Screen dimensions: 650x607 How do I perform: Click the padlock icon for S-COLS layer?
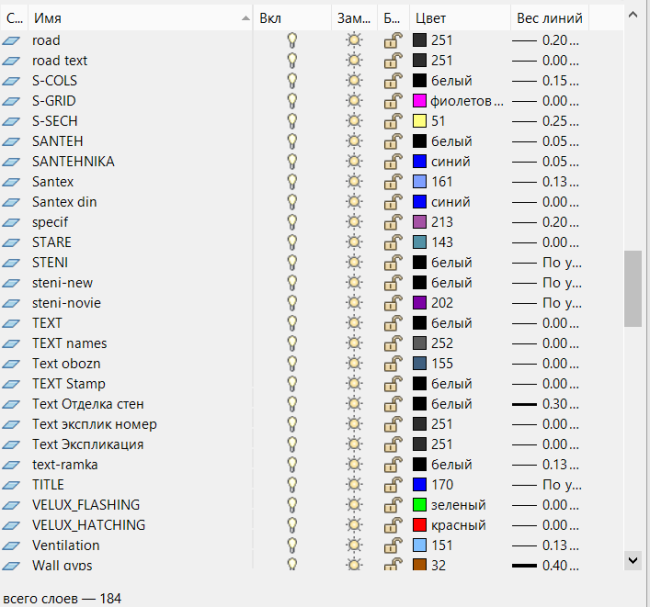(x=393, y=81)
